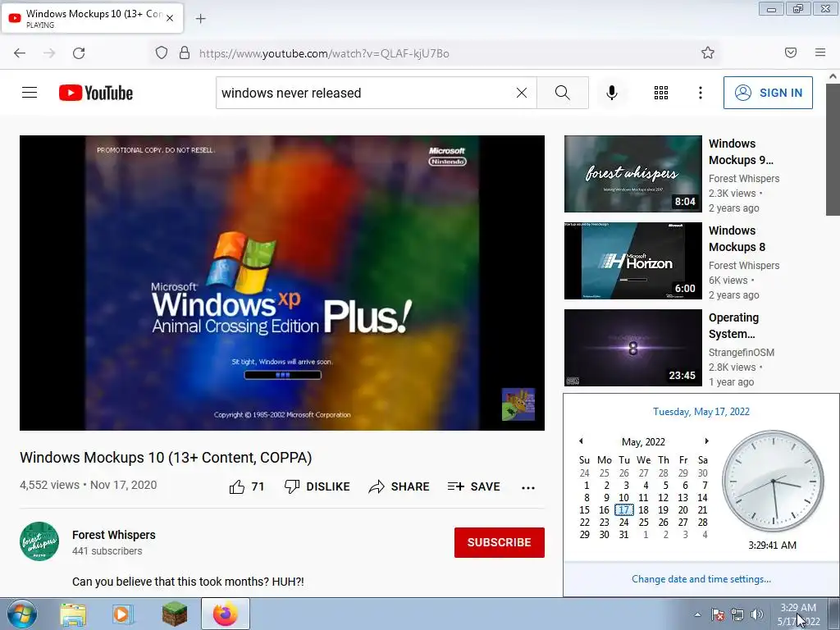Select May 25 in the calendar

tap(643, 523)
